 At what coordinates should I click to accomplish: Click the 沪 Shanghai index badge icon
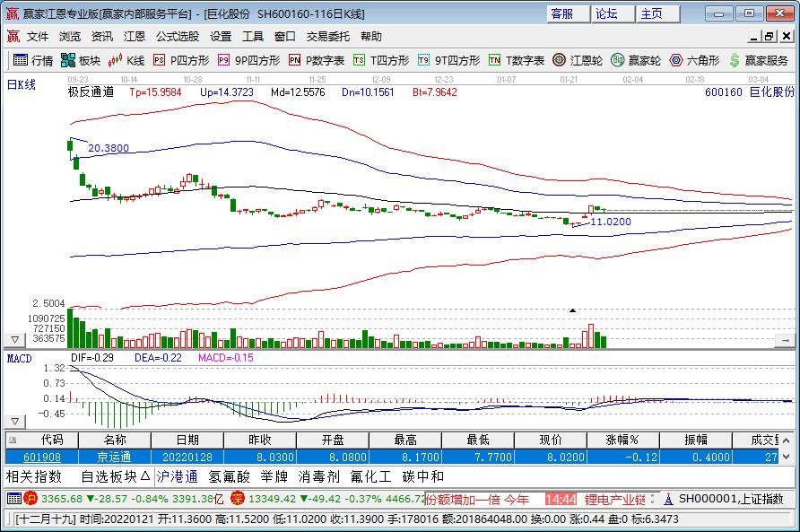click(x=30, y=498)
